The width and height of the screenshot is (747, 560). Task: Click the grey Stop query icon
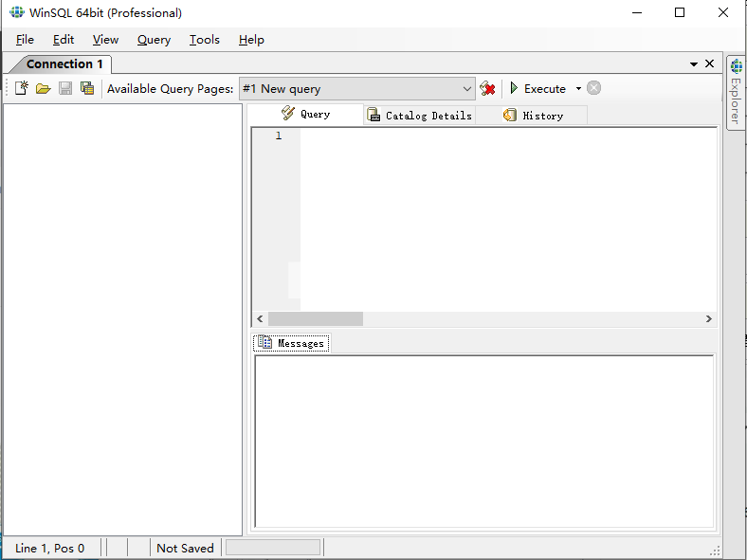click(x=593, y=88)
